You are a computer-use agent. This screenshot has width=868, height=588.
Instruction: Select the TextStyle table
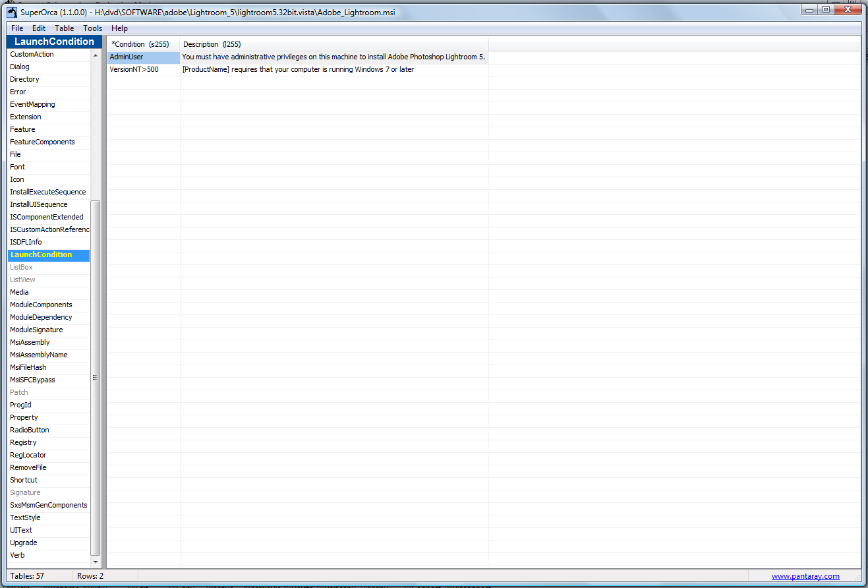click(49, 517)
